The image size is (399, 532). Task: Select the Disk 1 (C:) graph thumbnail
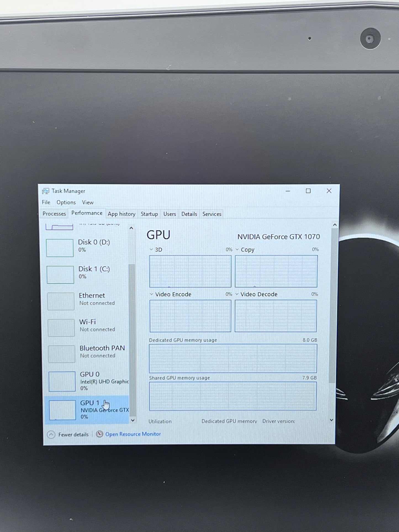[60, 275]
